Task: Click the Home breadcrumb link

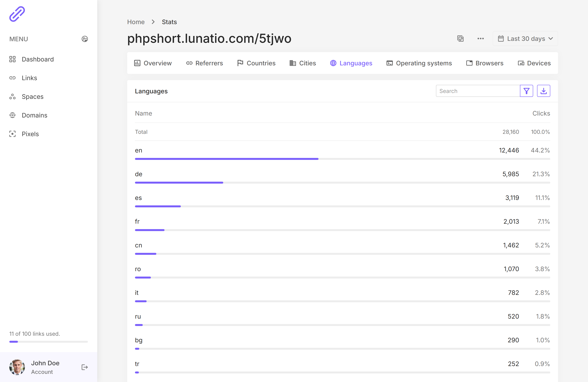Action: point(136,22)
